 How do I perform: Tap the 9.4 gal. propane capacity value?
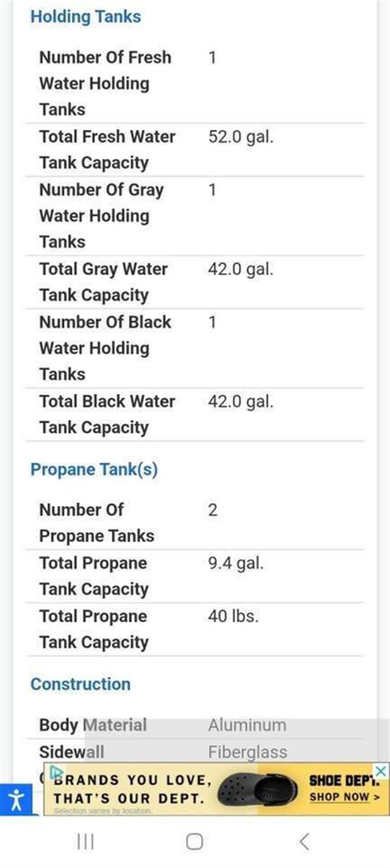point(236,563)
